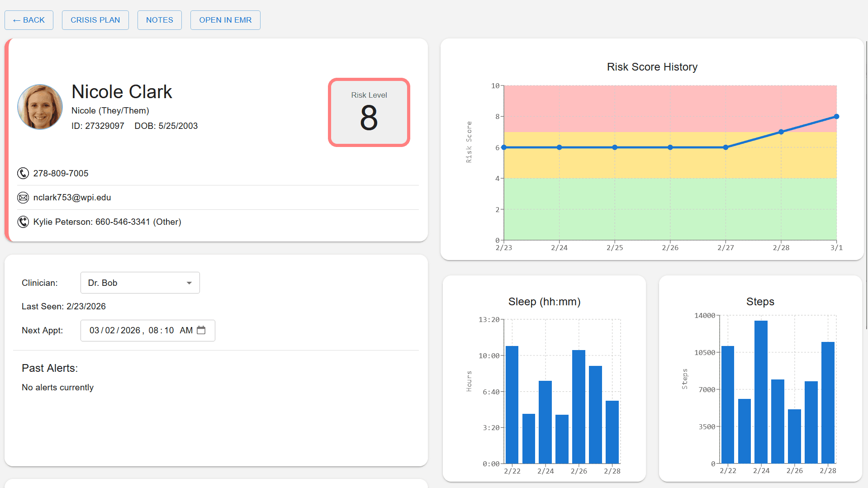Click the tallest Steps bar for 2/24
Screen dimensions: 868x488
pyautogui.click(x=761, y=392)
